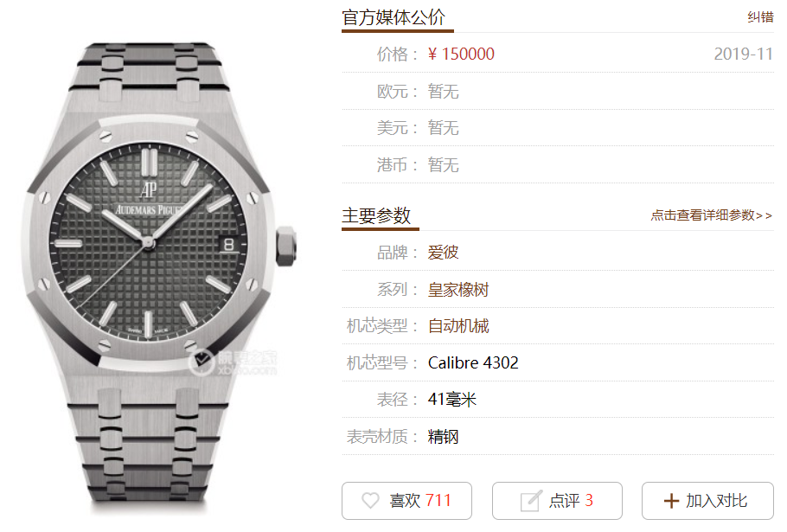
Task: Click the heart icon beside 喜欢
Action: (x=370, y=500)
